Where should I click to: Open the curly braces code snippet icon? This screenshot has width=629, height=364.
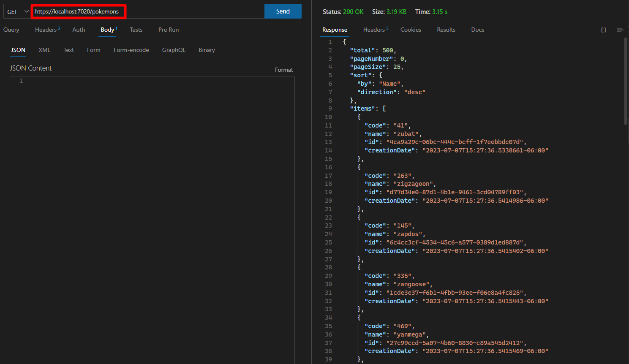coord(603,30)
